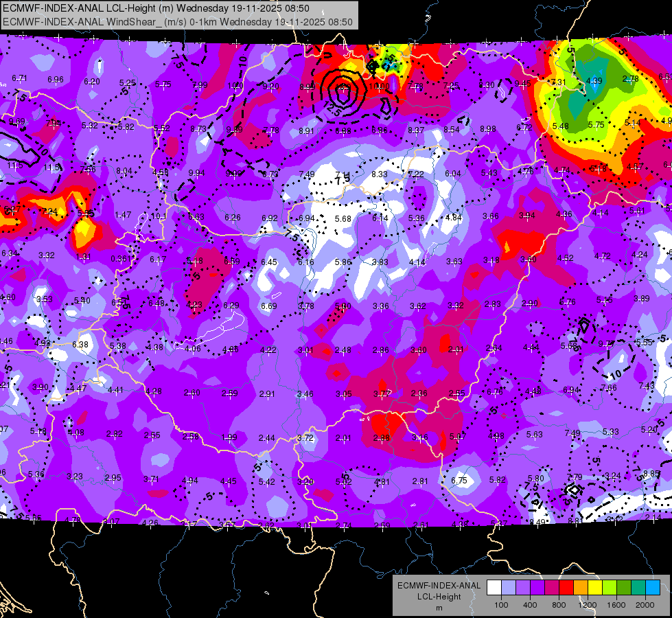Click the grid value '5.48'
Viewport: 672px width, 618px height.
click(560, 126)
